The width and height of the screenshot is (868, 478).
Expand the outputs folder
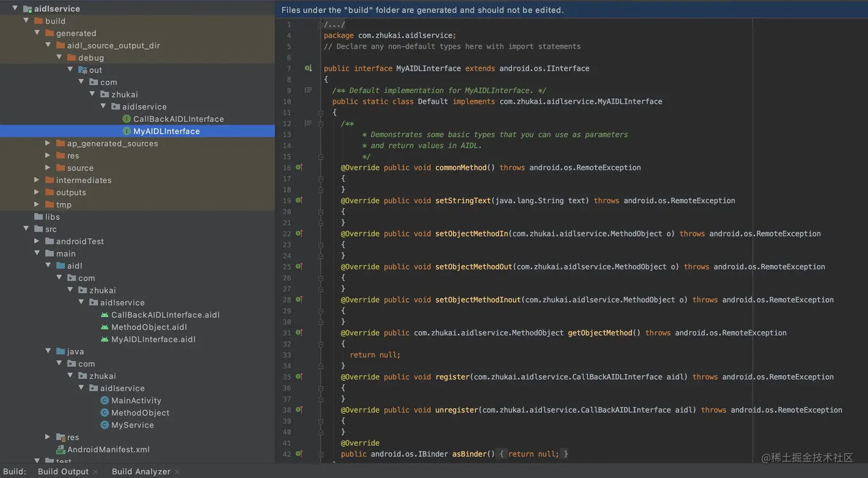37,192
